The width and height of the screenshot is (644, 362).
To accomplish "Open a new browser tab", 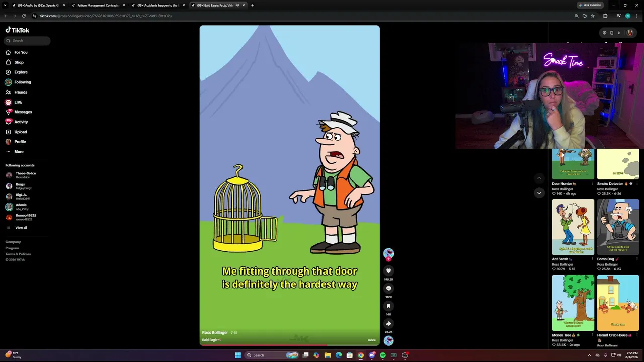I will [x=253, y=5].
